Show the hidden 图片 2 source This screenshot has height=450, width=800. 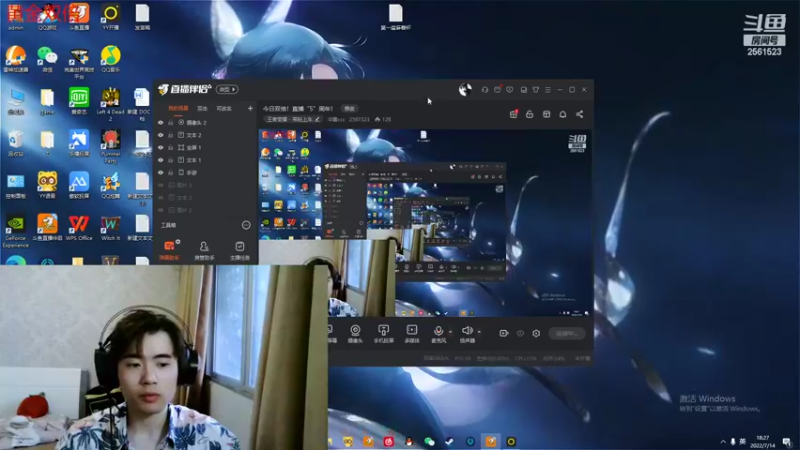(161, 210)
